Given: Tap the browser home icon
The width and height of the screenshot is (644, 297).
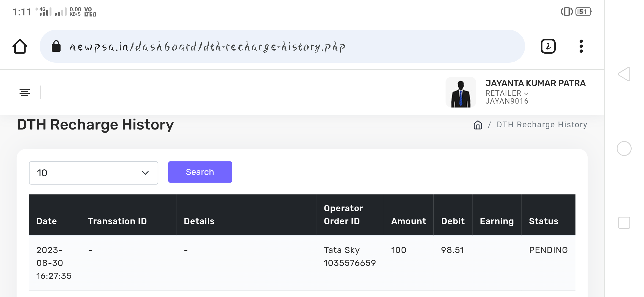Looking at the screenshot, I should tap(20, 46).
